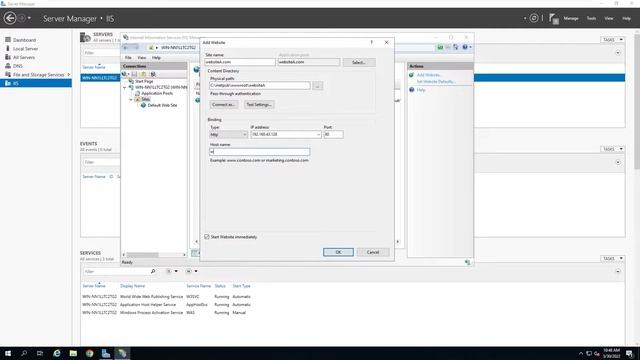Collapse the WIN-NN server tree node
The width and height of the screenshot is (640, 360).
[x=125, y=87]
